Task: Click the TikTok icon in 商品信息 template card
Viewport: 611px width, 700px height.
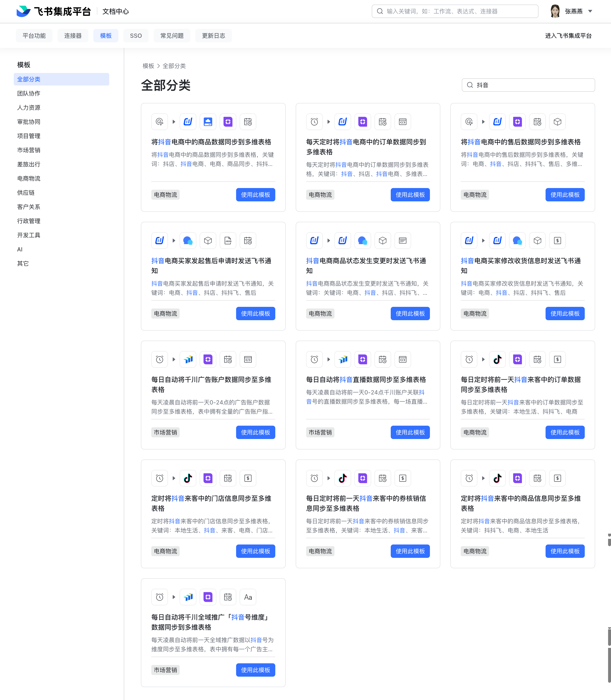Action: pos(497,478)
